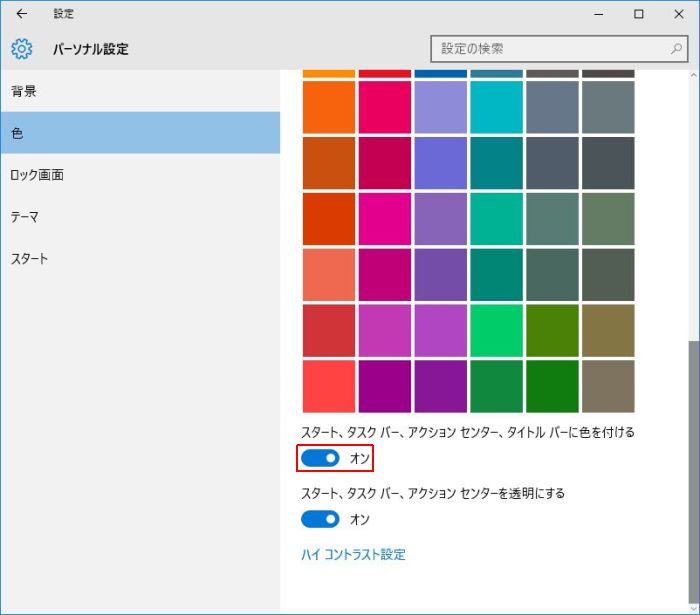The height and width of the screenshot is (615, 700).
Task: Select the light lavender accent color swatch
Action: pyautogui.click(x=440, y=107)
